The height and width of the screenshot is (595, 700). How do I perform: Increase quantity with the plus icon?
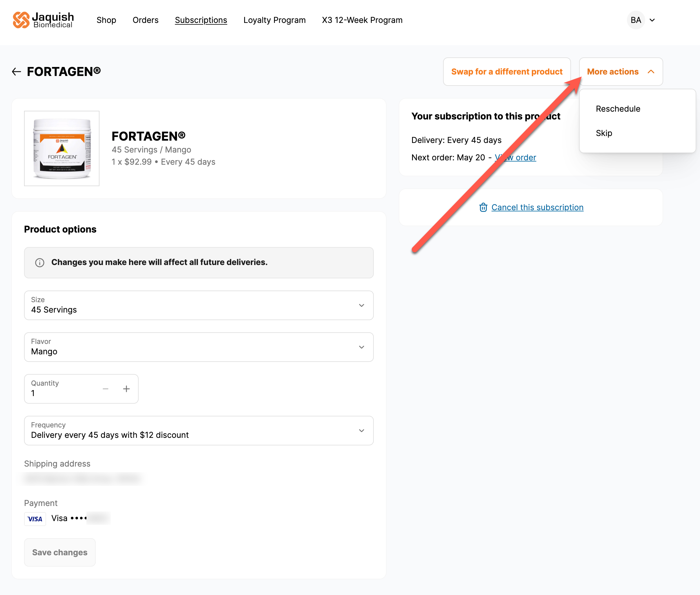pyautogui.click(x=126, y=389)
